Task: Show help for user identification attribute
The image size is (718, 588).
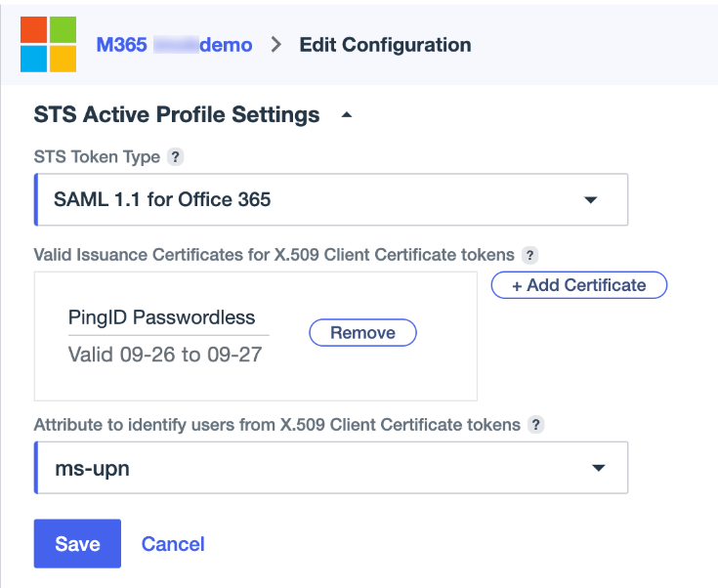Action: [x=535, y=425]
